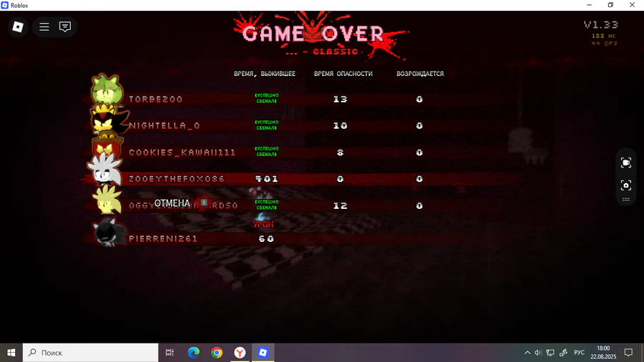Click the Время опасности column header

coord(343,74)
